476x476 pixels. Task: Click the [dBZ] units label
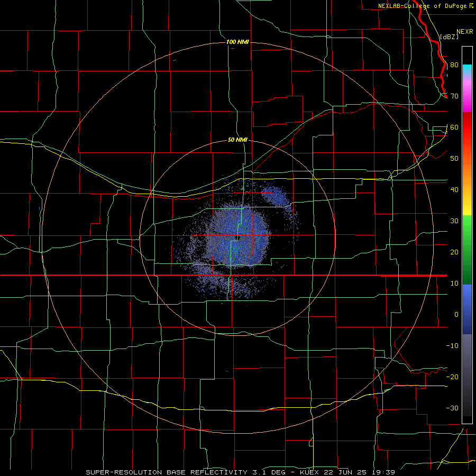450,36
